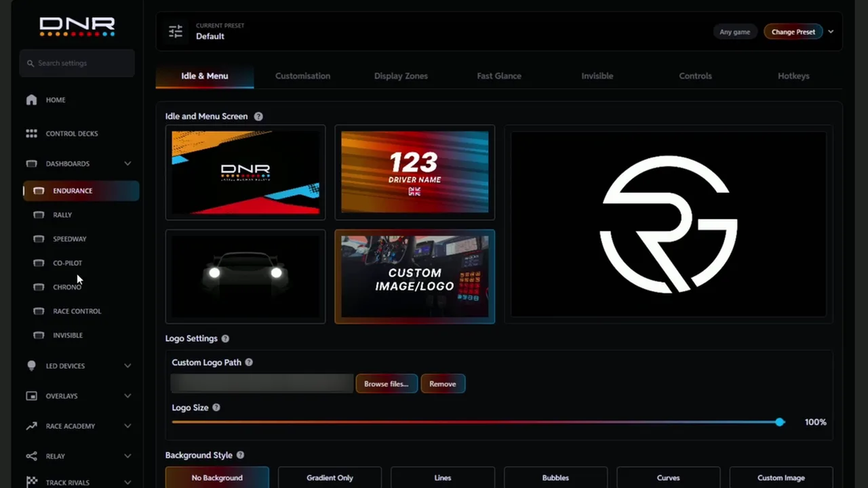The image size is (868, 488).
Task: Expand the Race Academy section
Action: pyautogui.click(x=127, y=426)
